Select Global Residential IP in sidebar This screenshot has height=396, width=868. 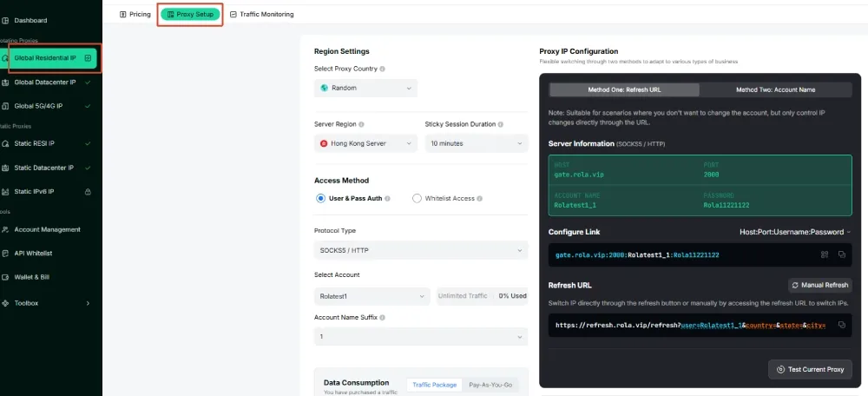pyautogui.click(x=48, y=58)
